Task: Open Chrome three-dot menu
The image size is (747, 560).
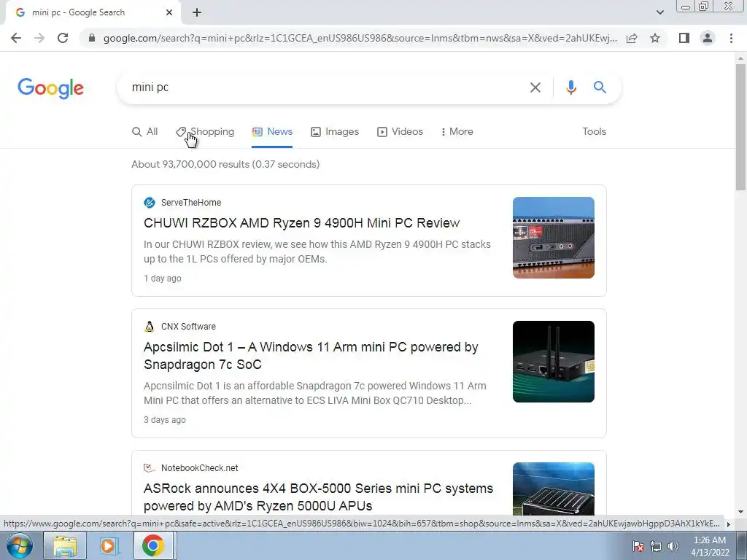Action: (x=731, y=38)
